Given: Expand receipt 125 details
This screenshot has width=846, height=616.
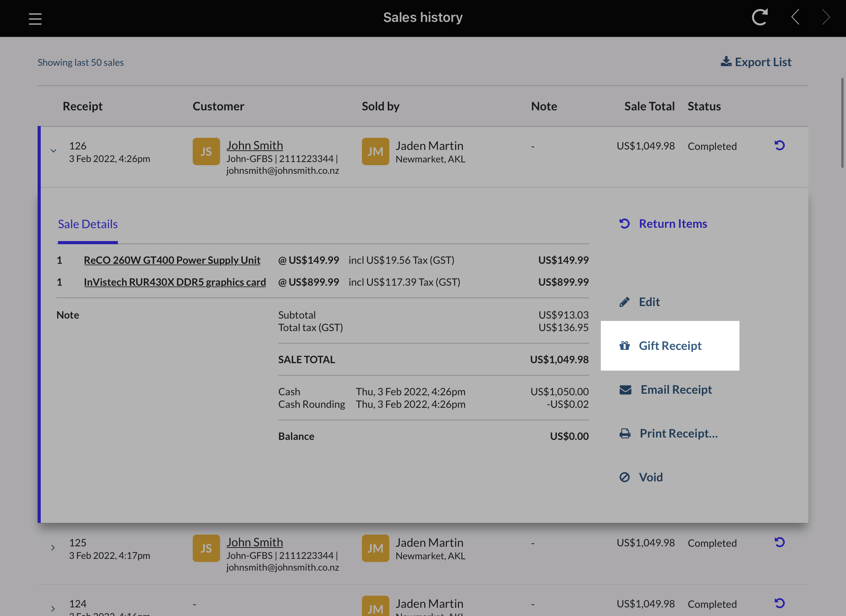Looking at the screenshot, I should [53, 548].
